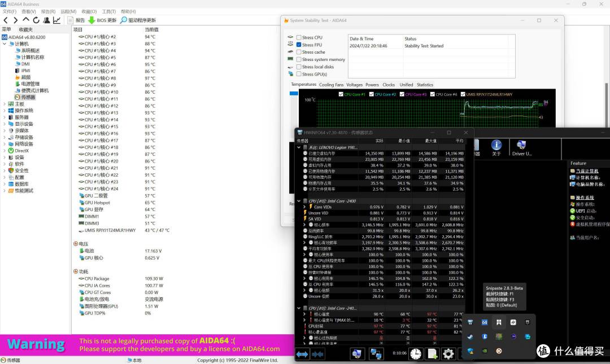Viewport: 610px width, 364px height.
Task: Open 驱动程序更新 from the toolbar
Action: click(x=138, y=20)
